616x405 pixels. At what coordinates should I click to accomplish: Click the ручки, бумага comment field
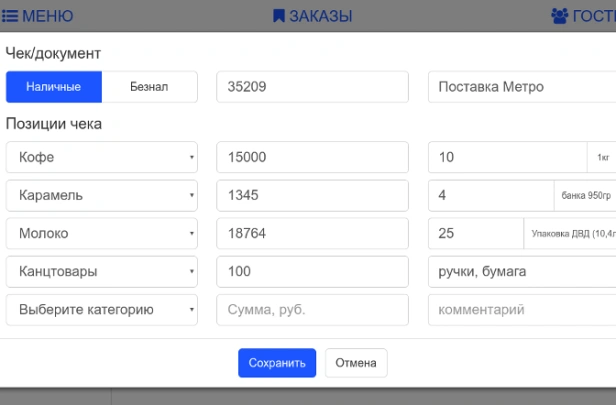(x=522, y=271)
